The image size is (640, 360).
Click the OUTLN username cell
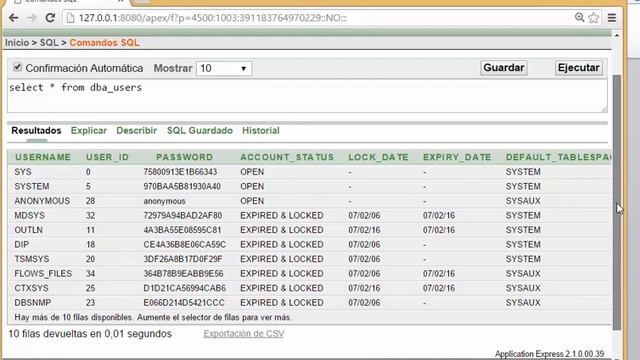pos(28,230)
